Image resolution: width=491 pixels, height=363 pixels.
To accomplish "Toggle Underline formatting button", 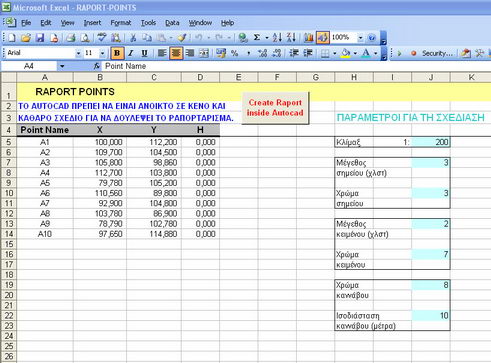I will coord(144,53).
